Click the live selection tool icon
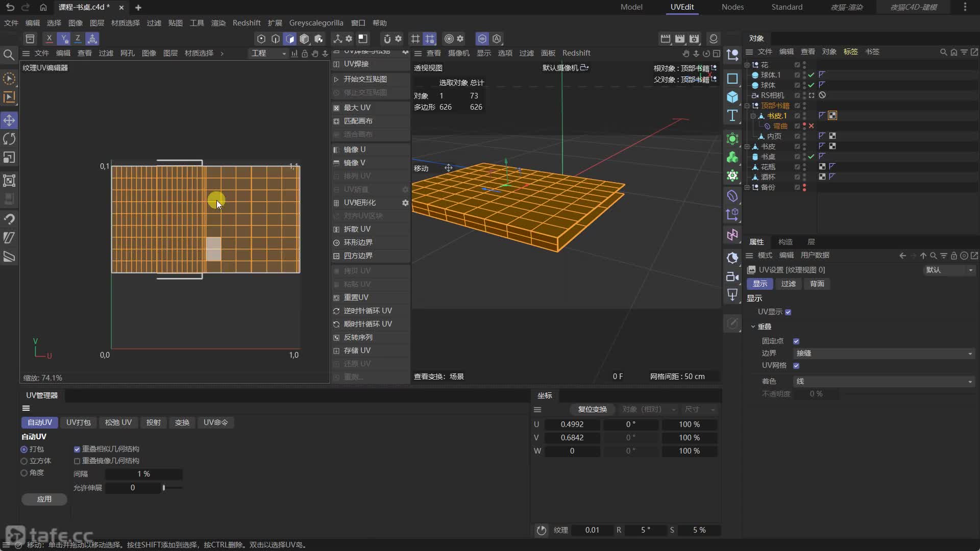This screenshot has height=551, width=980. 9,79
